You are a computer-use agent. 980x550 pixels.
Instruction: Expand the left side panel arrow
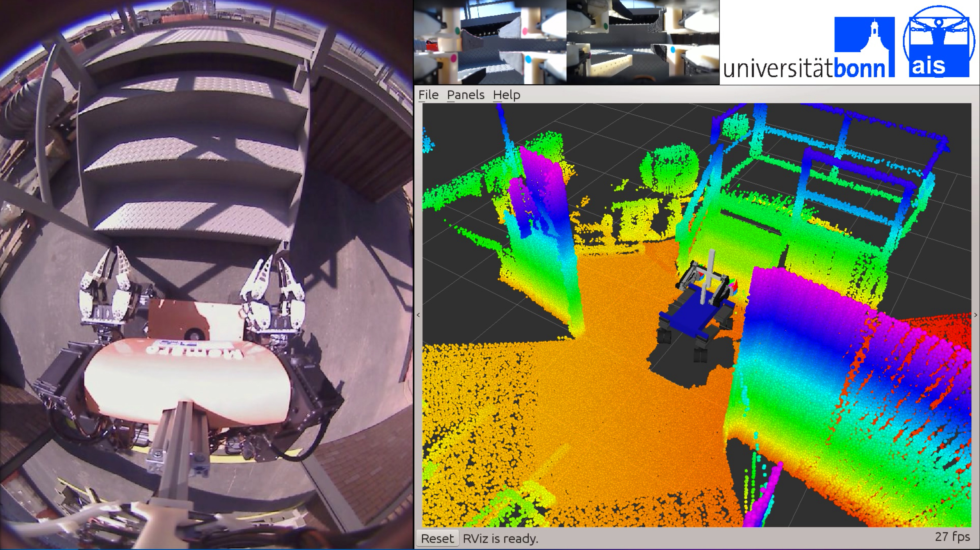418,315
